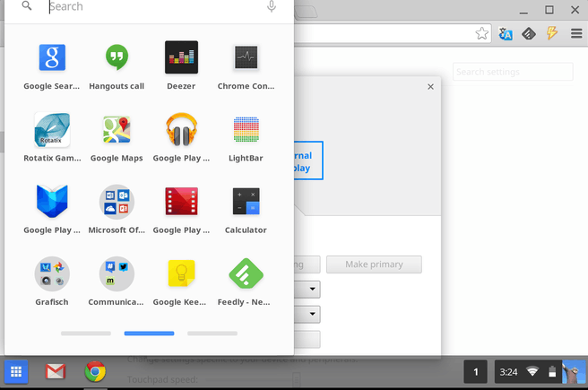The image size is (588, 390).
Task: Open the Chrome hamburger menu
Action: [576, 34]
